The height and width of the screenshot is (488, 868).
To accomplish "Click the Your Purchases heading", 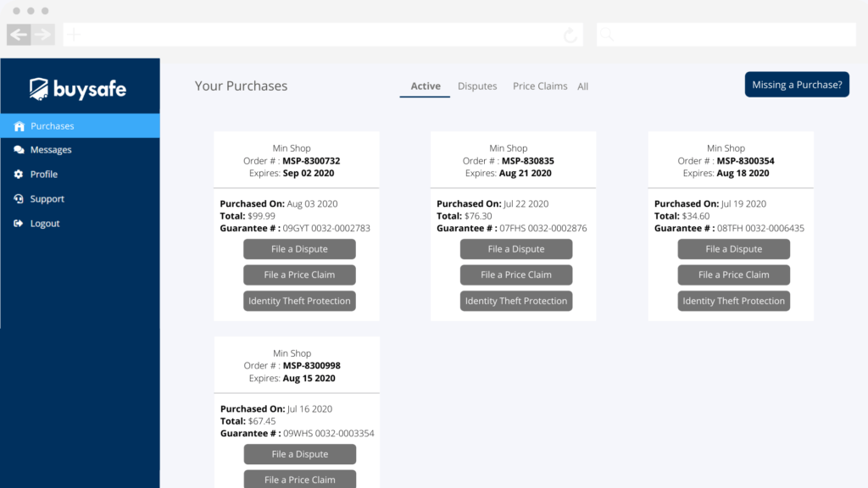I will [241, 86].
